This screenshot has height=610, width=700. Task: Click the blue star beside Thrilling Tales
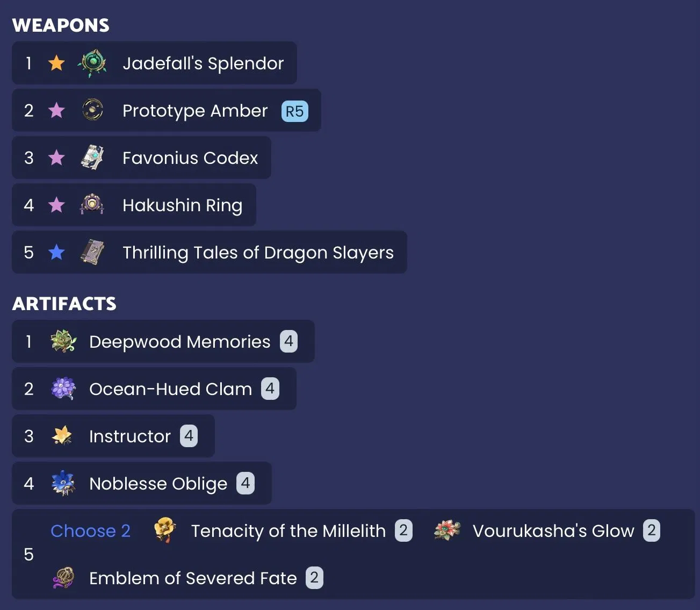[x=56, y=252]
